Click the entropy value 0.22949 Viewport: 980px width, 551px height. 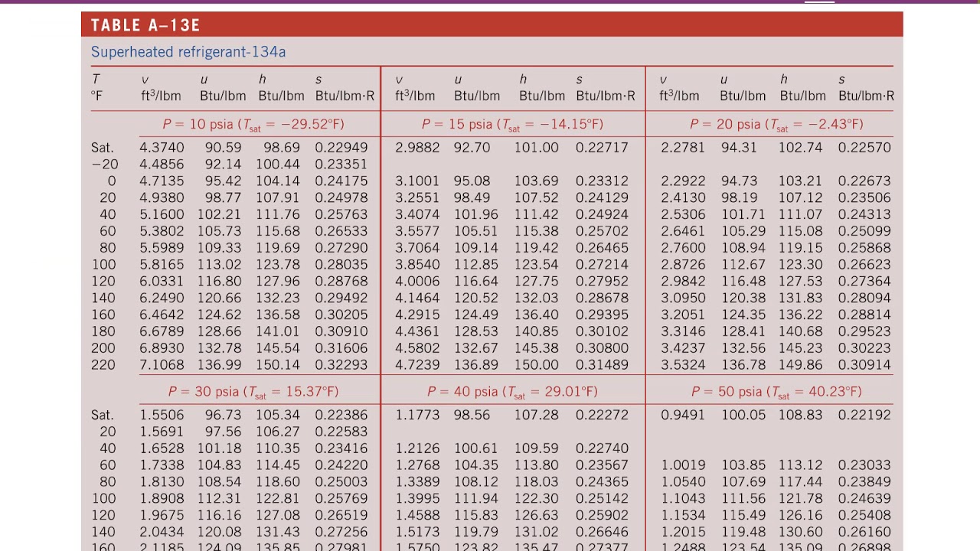[x=341, y=147]
